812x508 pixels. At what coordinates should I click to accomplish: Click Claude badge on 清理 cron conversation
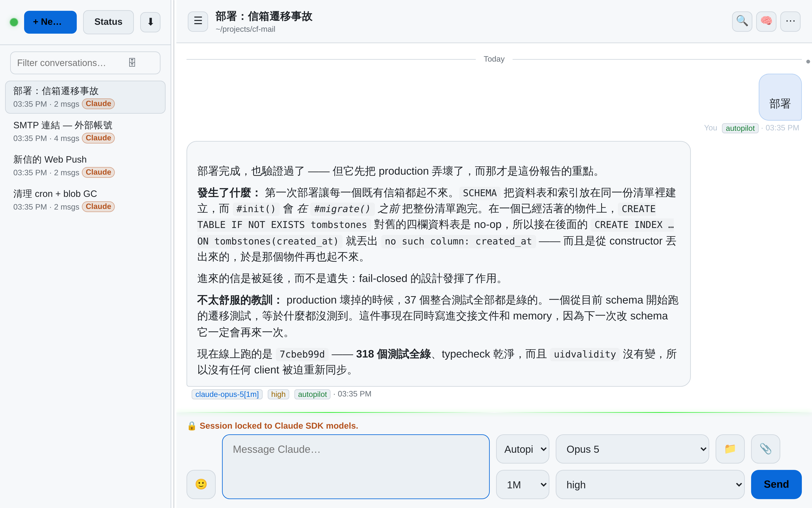point(98,207)
